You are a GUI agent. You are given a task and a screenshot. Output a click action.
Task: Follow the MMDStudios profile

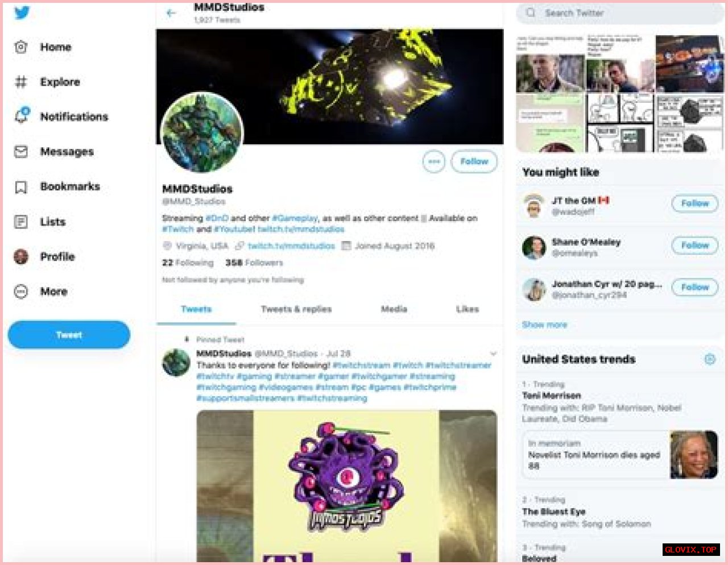(474, 161)
